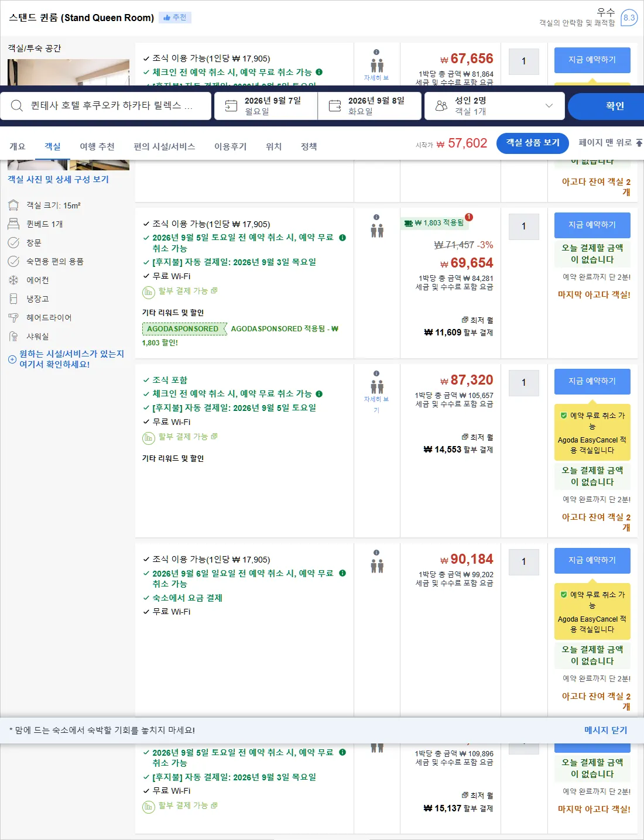Click the 샤워실 icon
The image size is (644, 840).
(x=13, y=337)
